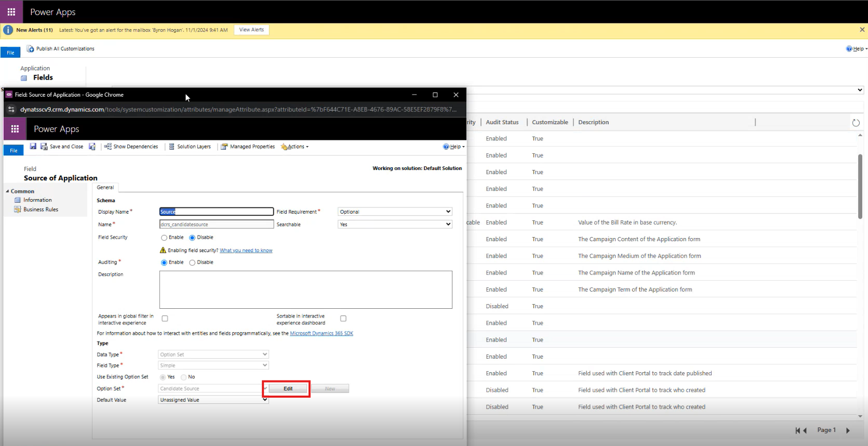Dismiss the yellow alerts bar
868x446 pixels.
tap(862, 30)
